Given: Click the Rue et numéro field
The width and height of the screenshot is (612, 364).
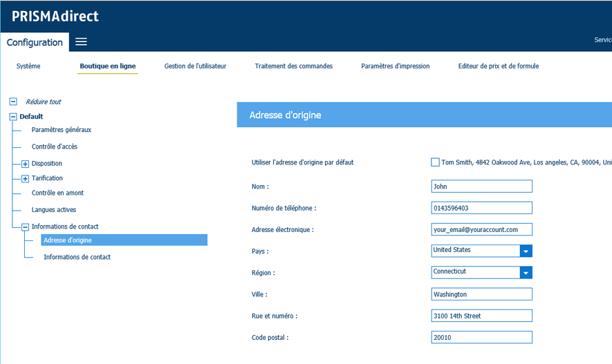Looking at the screenshot, I should [481, 316].
